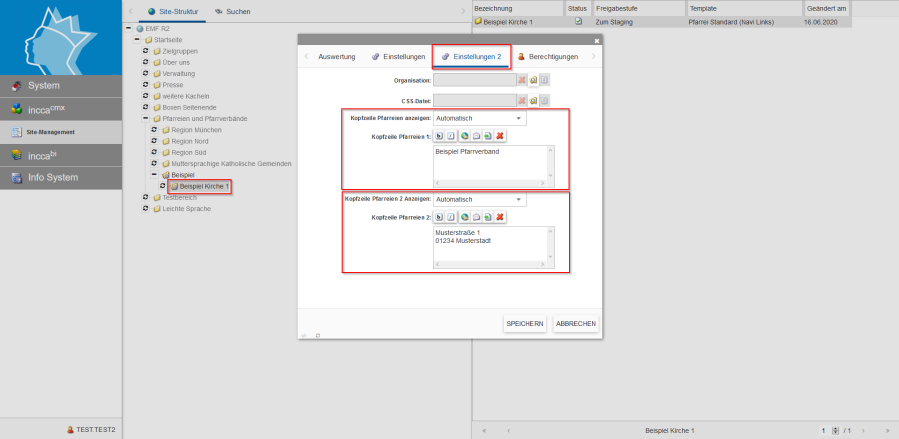Click the status icon in the Beispiel Kirche 1 row
Screen dimensions: 899x439
(578, 21)
